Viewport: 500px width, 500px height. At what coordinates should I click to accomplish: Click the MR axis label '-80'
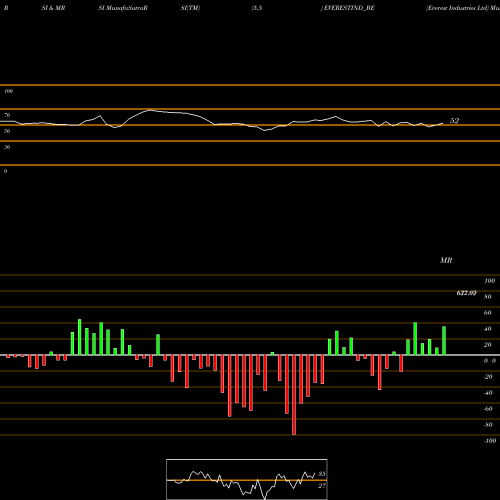click(x=488, y=425)
